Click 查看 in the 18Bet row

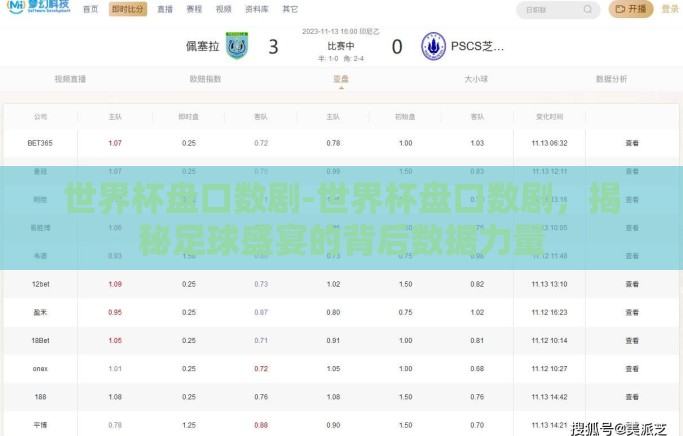tap(632, 341)
